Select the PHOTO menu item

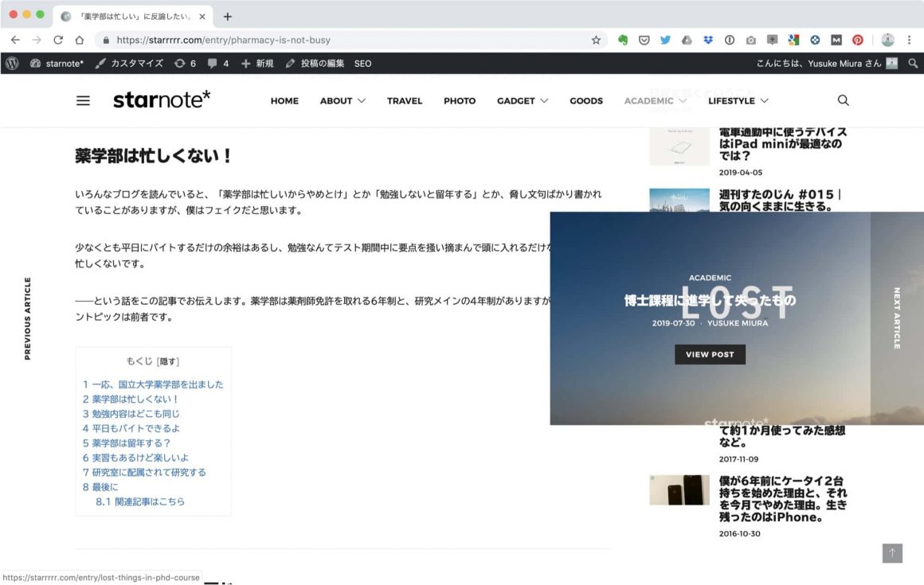coord(460,101)
